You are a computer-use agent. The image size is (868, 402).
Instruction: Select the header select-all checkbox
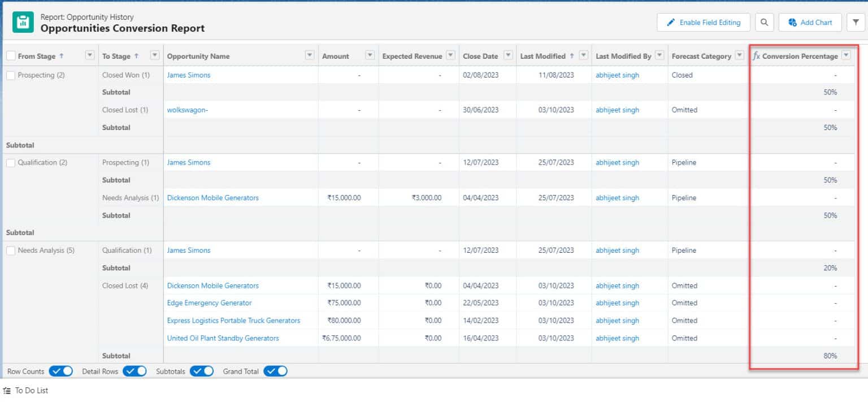click(10, 55)
